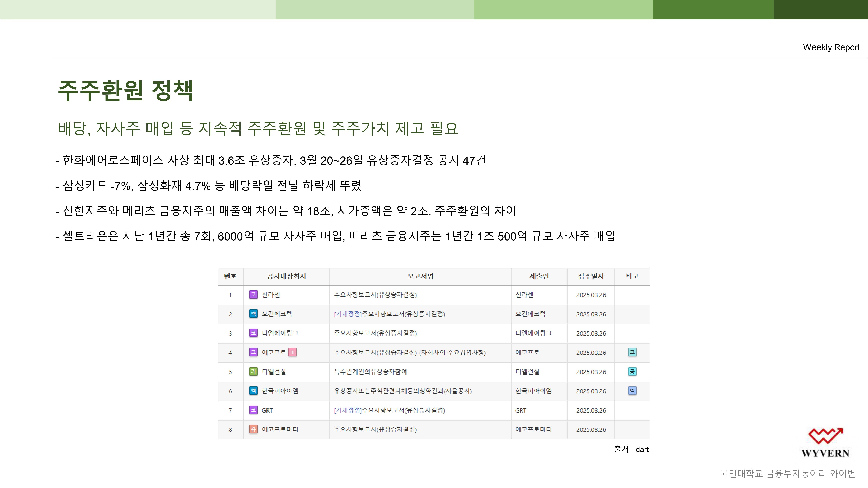Click row number 5 in the 번호 column

[230, 372]
